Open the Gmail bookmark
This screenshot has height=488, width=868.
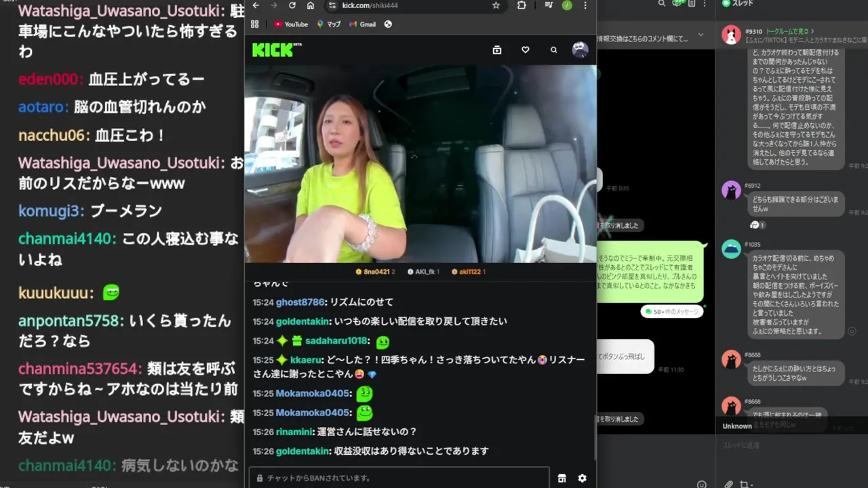(x=362, y=24)
